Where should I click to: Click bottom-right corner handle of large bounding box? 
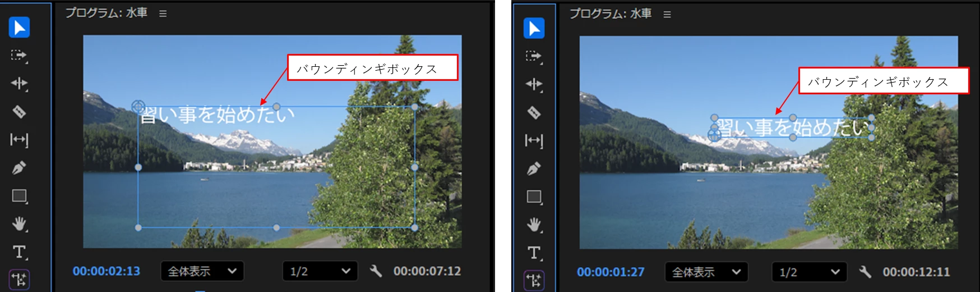[414, 227]
